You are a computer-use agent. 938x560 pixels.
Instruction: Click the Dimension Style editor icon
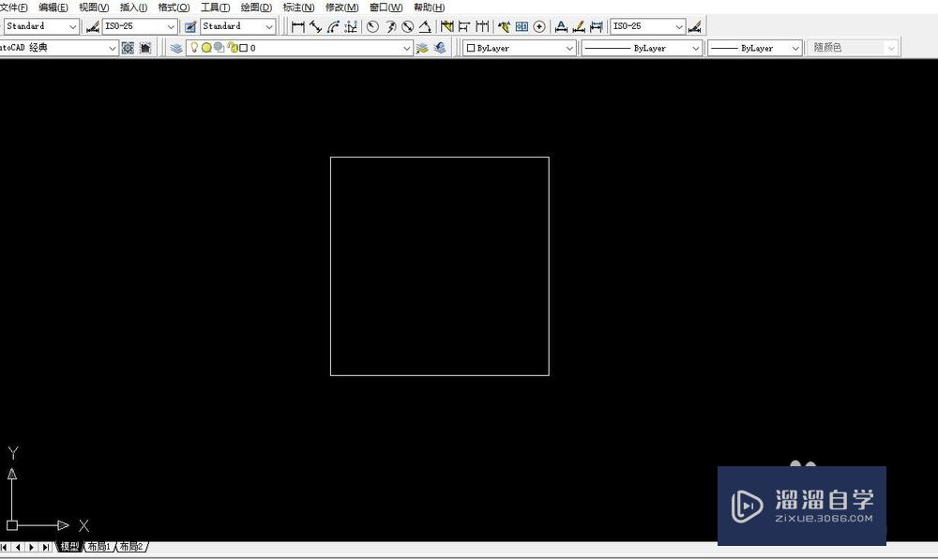pos(696,26)
